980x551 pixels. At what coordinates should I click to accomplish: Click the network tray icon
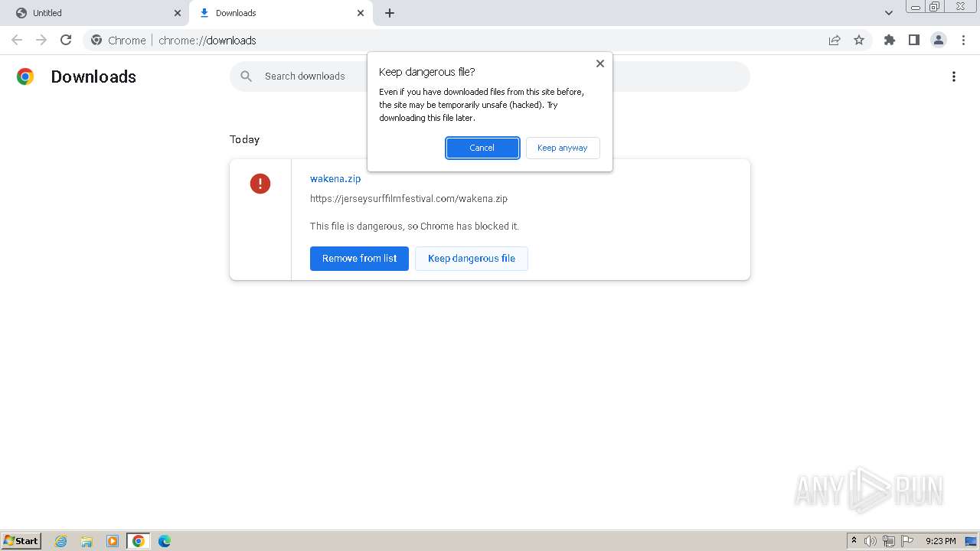(889, 541)
